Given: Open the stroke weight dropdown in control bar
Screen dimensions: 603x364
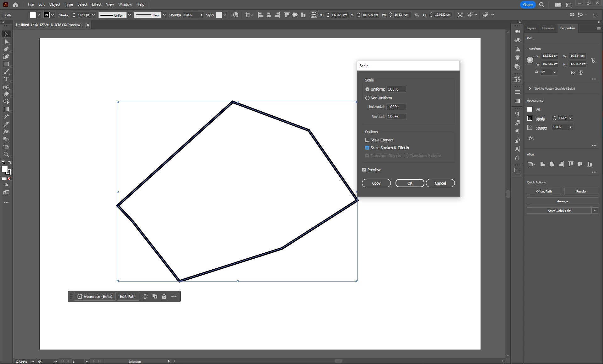Looking at the screenshot, I should tap(93, 15).
